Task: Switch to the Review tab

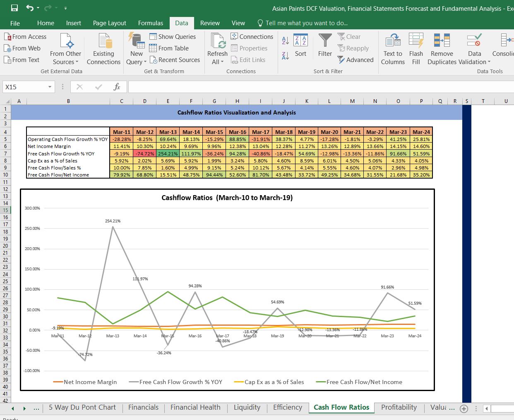Action: (210, 23)
